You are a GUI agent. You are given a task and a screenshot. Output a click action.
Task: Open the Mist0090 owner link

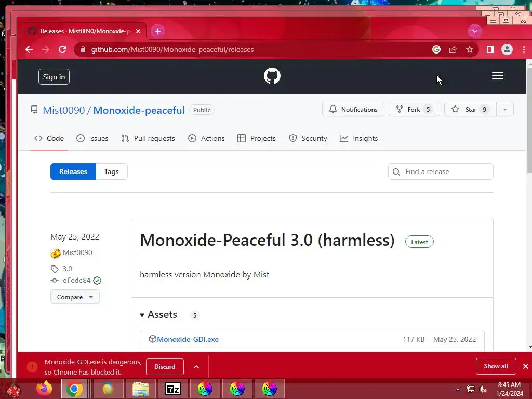point(64,110)
